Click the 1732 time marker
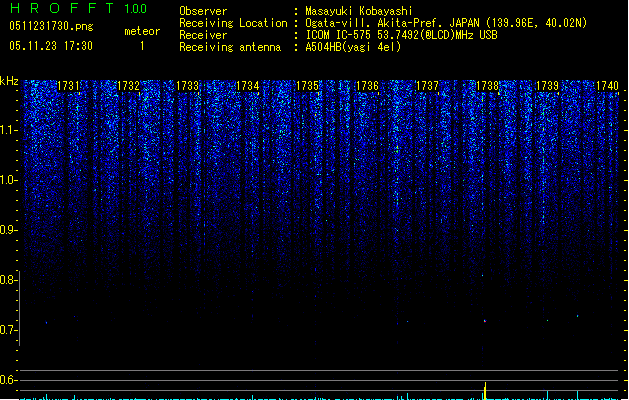The image size is (629, 400). click(128, 86)
